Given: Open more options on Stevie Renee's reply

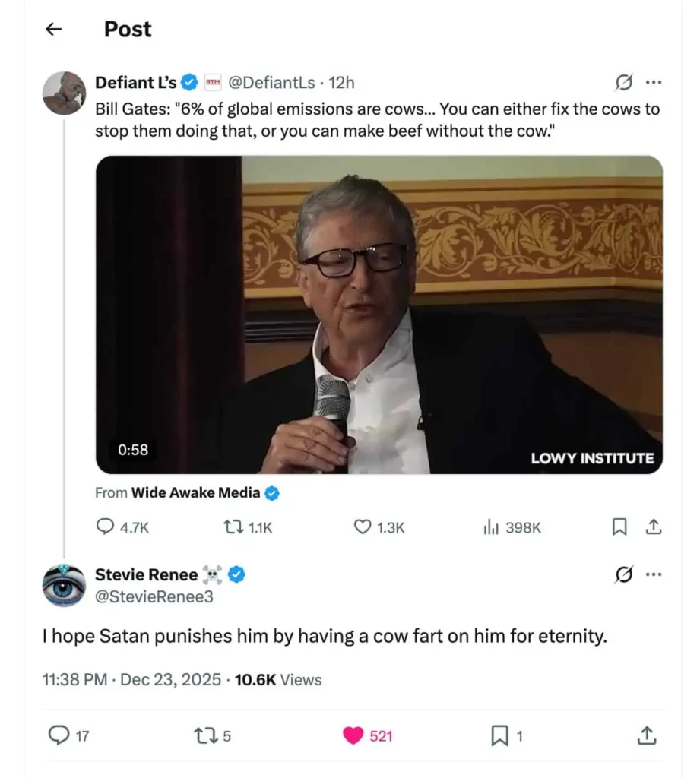Looking at the screenshot, I should [x=654, y=574].
